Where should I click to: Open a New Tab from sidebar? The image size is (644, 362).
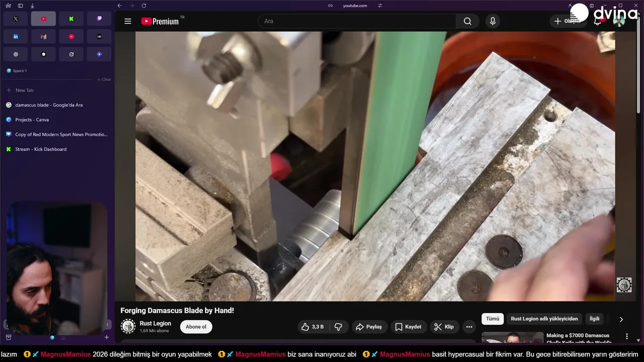click(57, 90)
